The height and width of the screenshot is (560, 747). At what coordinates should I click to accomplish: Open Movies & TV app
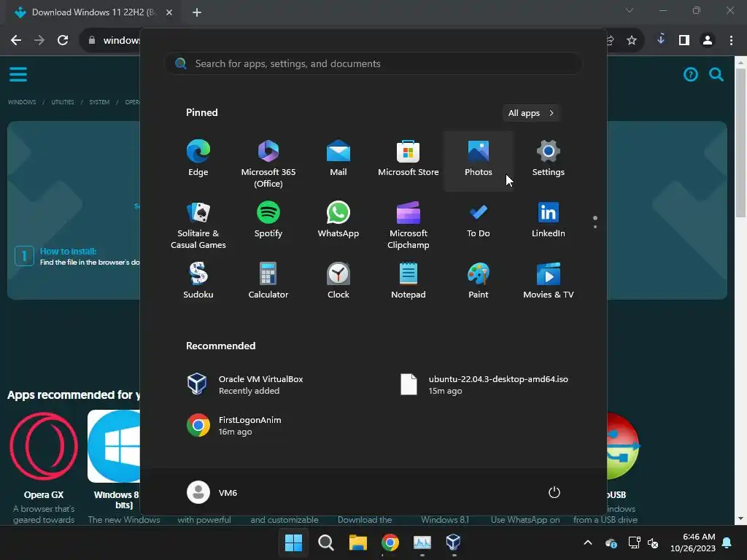(x=549, y=281)
